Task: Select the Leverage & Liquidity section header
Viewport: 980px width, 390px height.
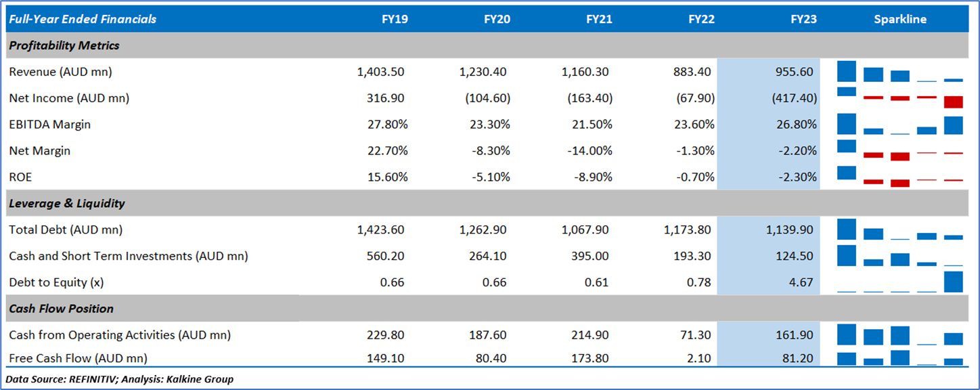Action: point(67,203)
